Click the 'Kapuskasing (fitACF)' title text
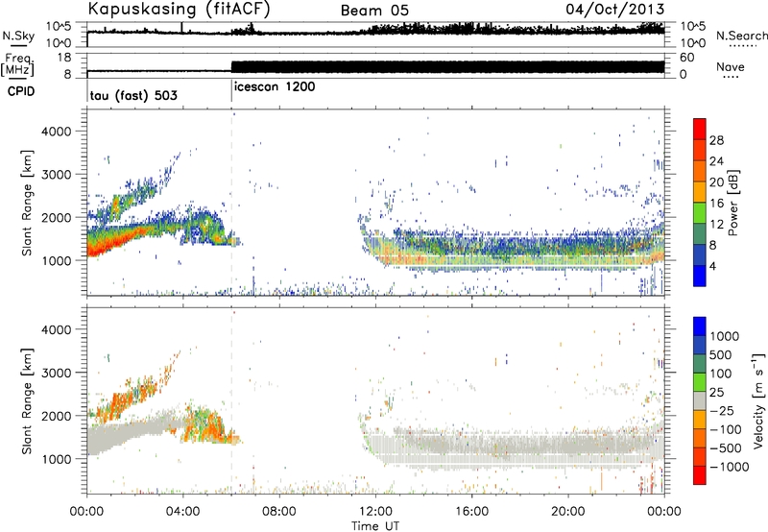This screenshot has width=768, height=532. (179, 9)
